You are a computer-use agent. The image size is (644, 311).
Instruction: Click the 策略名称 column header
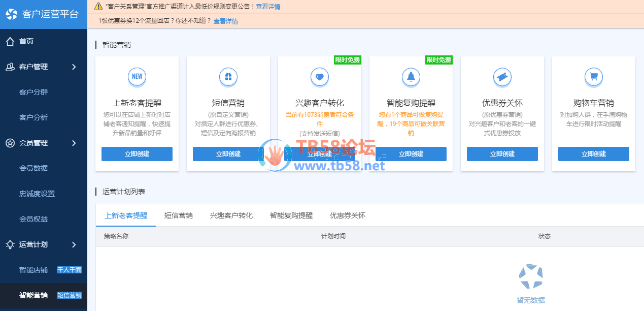coord(116,236)
